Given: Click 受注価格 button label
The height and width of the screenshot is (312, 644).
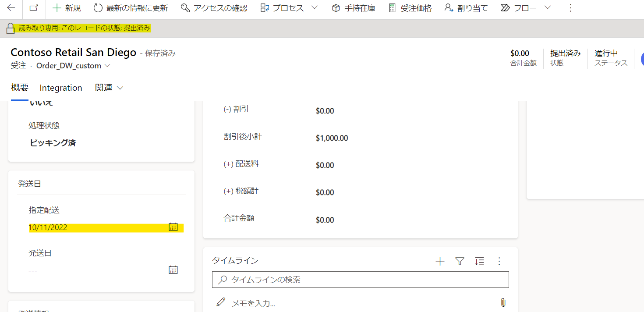Looking at the screenshot, I should pos(416,8).
